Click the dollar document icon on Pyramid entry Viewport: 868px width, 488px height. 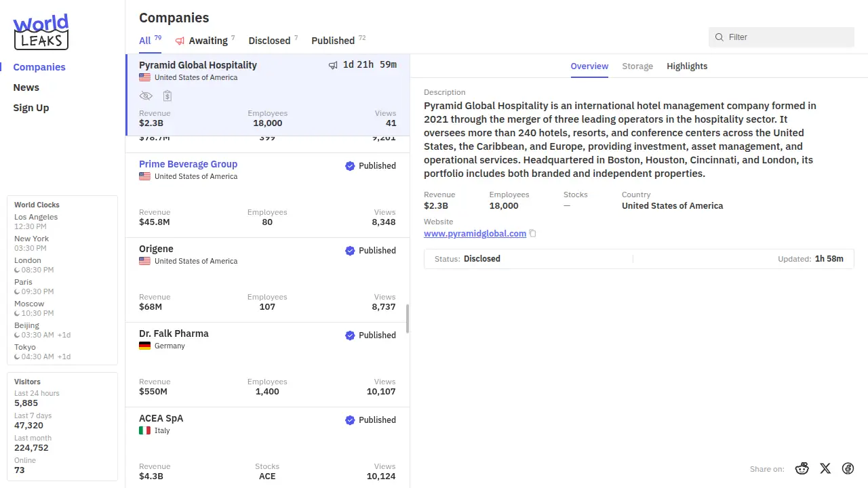(x=167, y=96)
